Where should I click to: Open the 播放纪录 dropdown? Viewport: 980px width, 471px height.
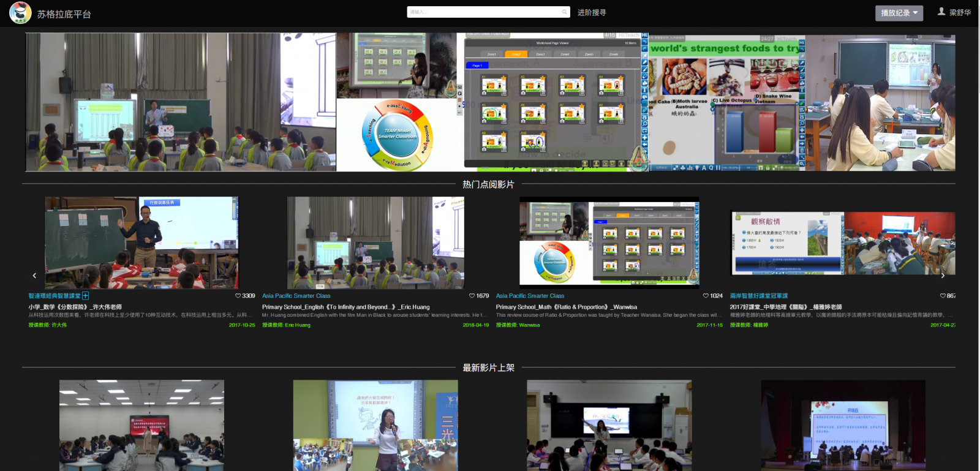[x=899, y=13]
